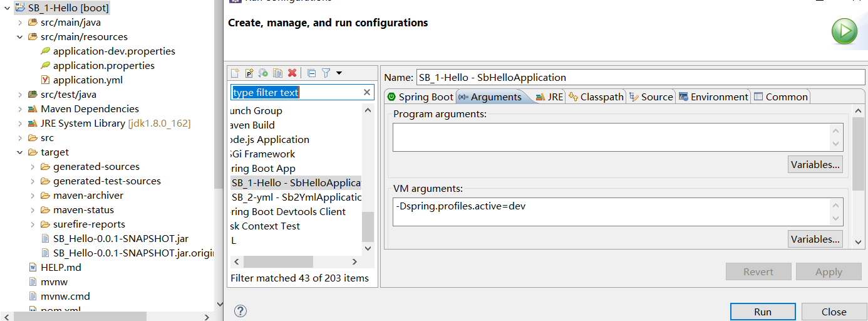Click Variables button under Program arguments
This screenshot has width=868, height=321.
(815, 164)
